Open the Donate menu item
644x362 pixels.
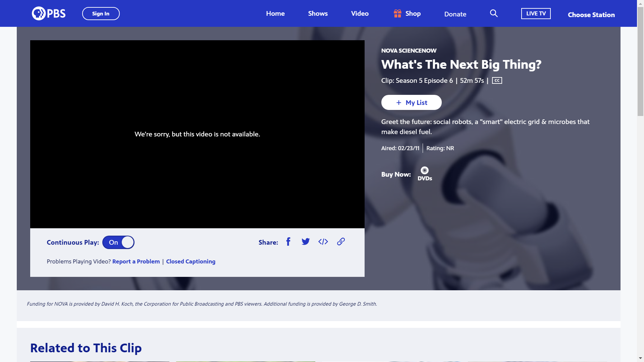pos(455,14)
